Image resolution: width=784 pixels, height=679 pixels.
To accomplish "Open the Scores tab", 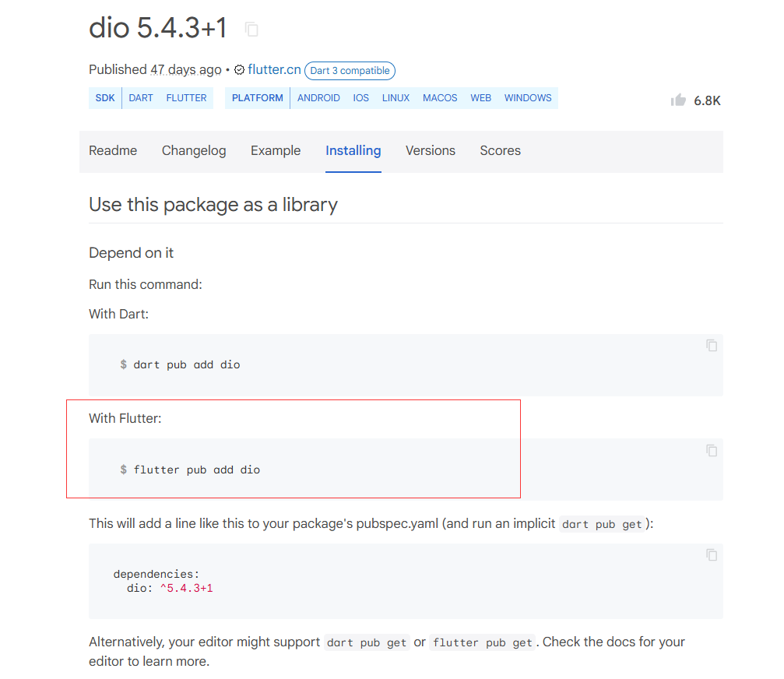I will tap(501, 150).
